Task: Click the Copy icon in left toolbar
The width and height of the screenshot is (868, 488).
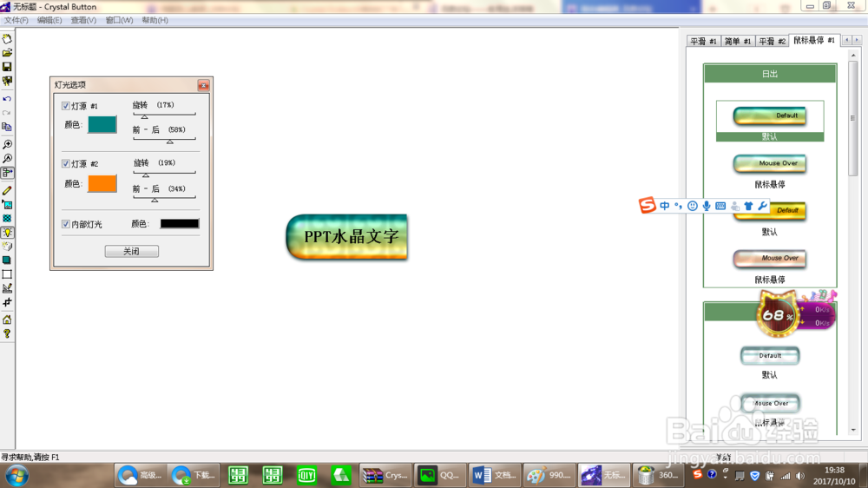Action: pyautogui.click(x=7, y=127)
